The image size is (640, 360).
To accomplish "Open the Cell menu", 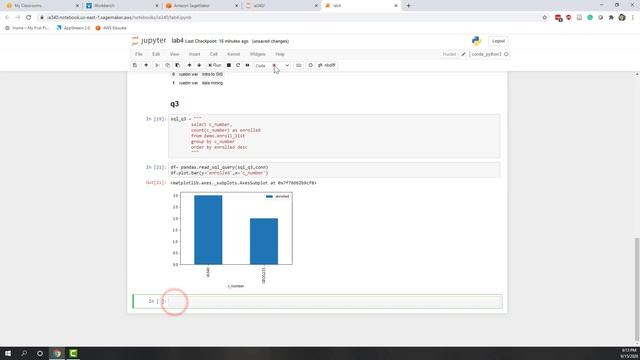I will coord(213,54).
